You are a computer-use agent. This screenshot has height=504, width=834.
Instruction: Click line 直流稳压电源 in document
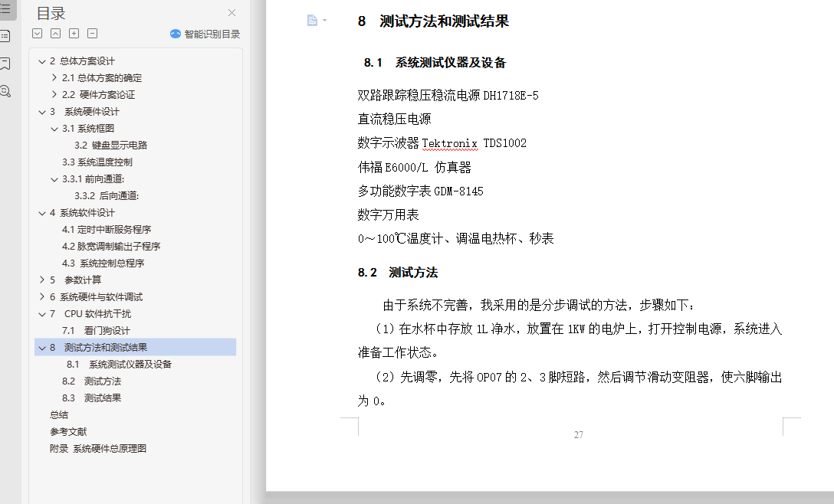[x=394, y=119]
